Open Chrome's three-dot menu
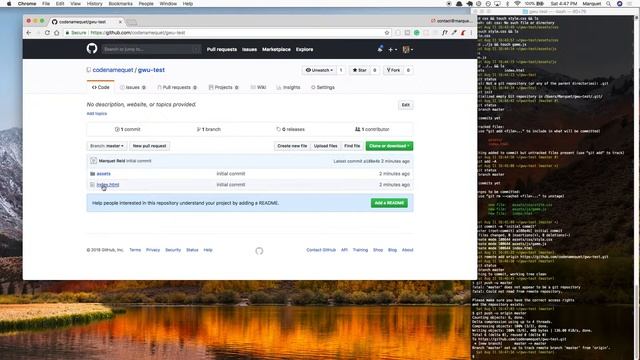Viewport: 640px width, 360px height. point(471,33)
